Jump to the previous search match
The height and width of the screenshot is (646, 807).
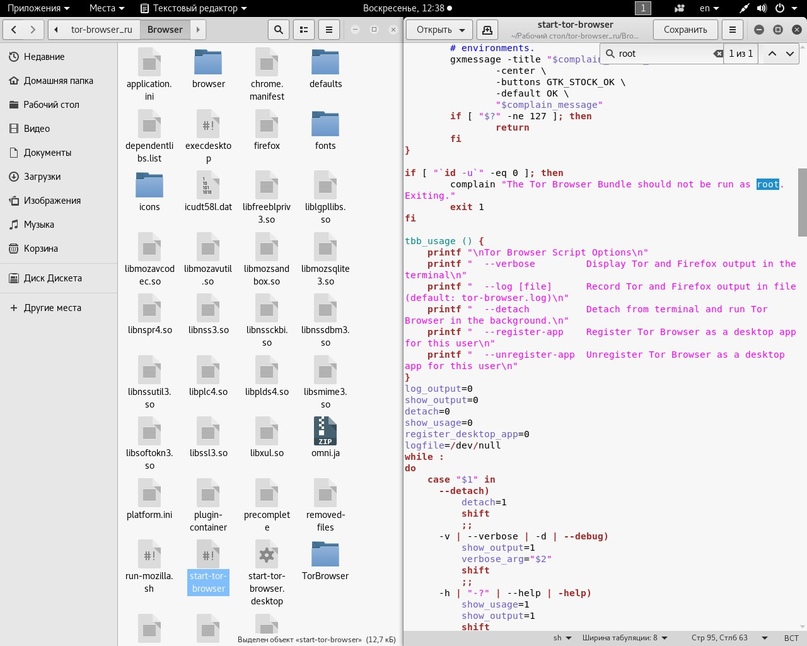coord(772,54)
